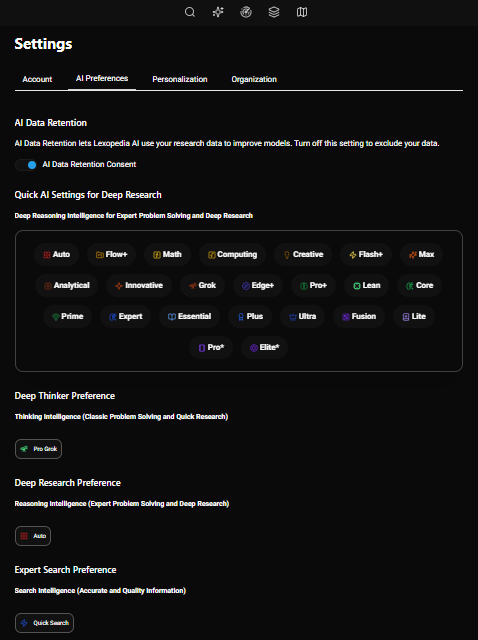Choose the Essential model chip
The image size is (478, 640).
(x=189, y=316)
